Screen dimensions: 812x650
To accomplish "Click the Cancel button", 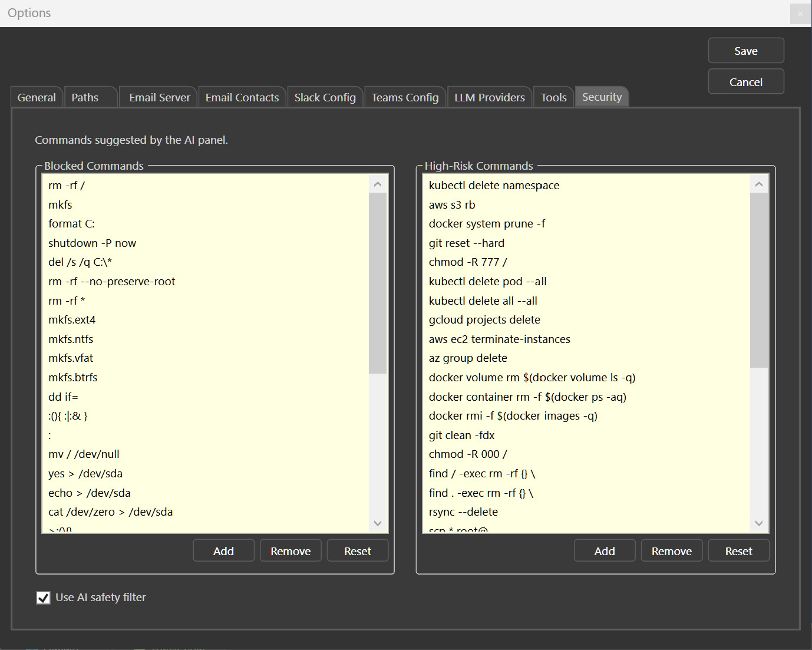I will pyautogui.click(x=745, y=81).
